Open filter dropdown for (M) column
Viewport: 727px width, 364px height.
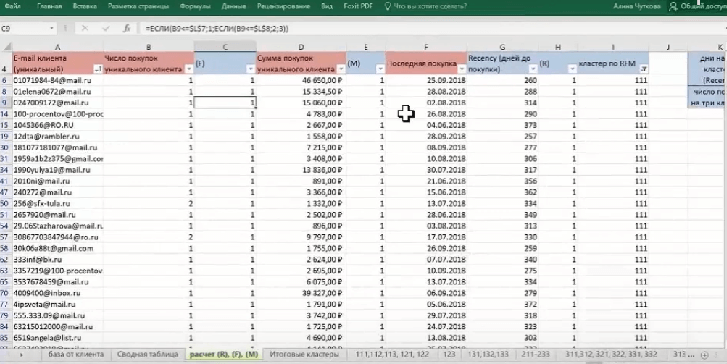380,69
